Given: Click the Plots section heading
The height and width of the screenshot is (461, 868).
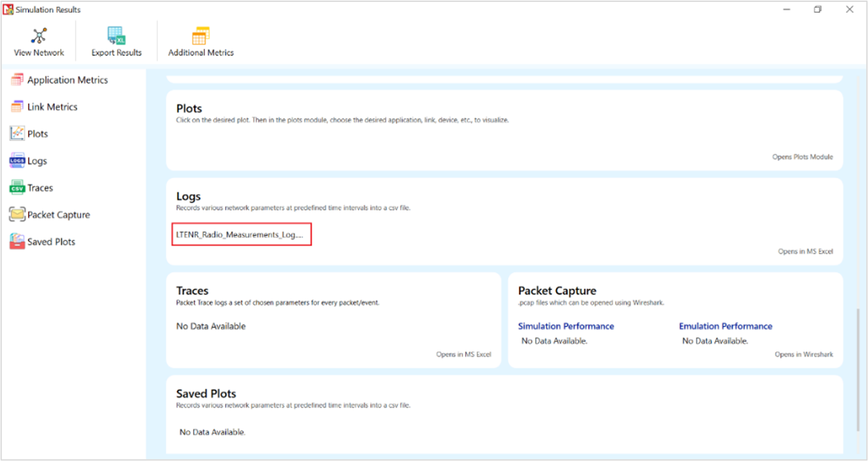Looking at the screenshot, I should click(x=189, y=109).
